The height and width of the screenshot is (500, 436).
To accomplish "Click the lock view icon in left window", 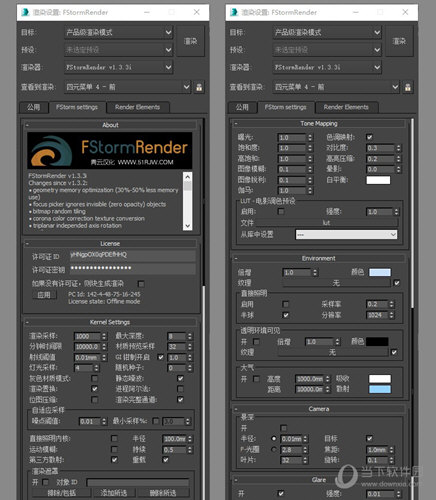I will click(x=199, y=87).
